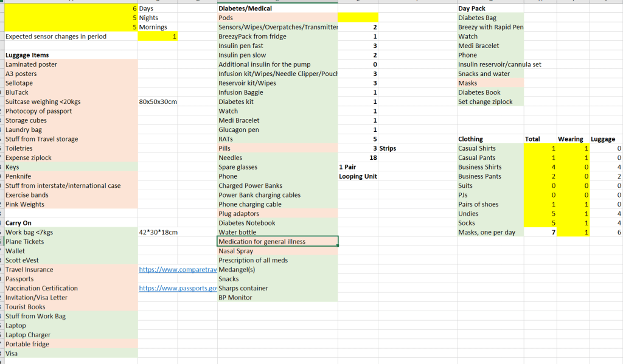Select the Needles quantity cell showing 18
The width and height of the screenshot is (623, 364).
point(358,158)
